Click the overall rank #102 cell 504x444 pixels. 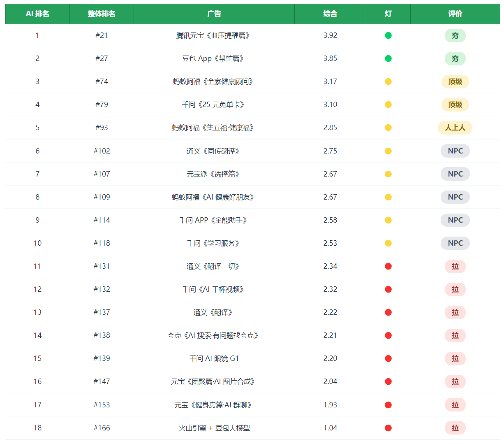[x=102, y=151]
